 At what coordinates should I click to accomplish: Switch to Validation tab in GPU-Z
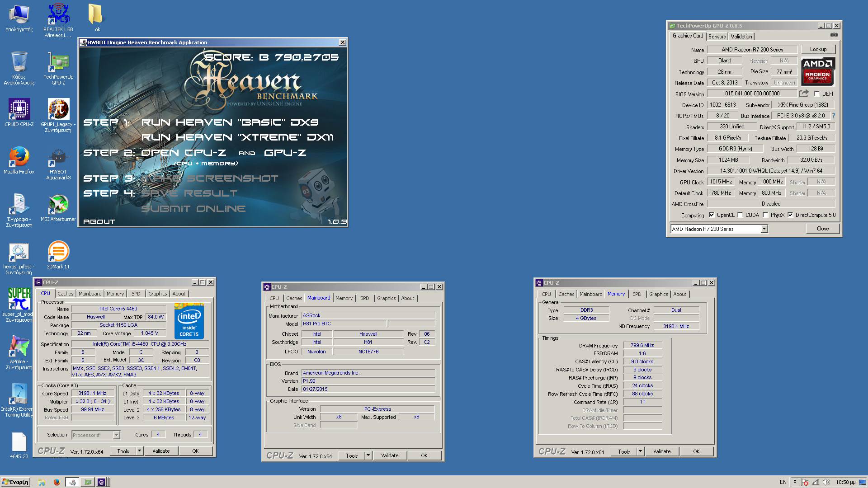(741, 37)
